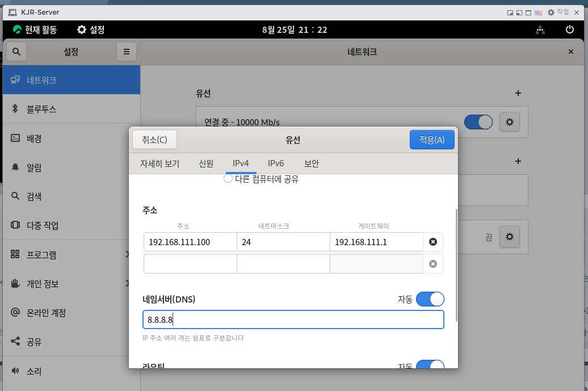Open the Background (배경) settings panel
588x391 pixels.
pos(72,138)
